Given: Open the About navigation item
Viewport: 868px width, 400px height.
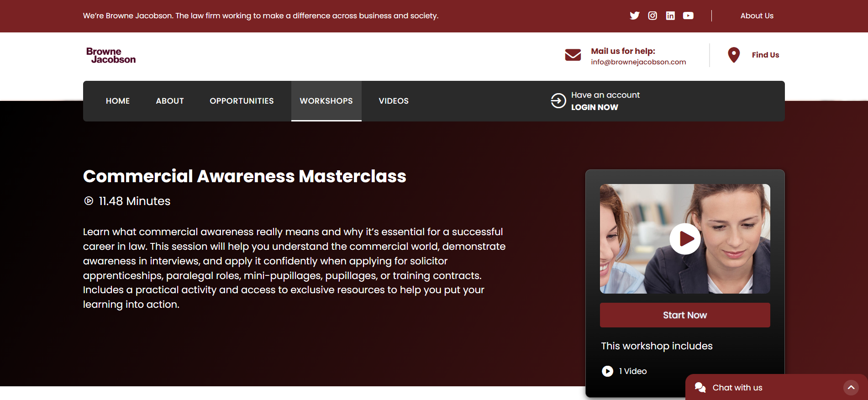Looking at the screenshot, I should [170, 101].
